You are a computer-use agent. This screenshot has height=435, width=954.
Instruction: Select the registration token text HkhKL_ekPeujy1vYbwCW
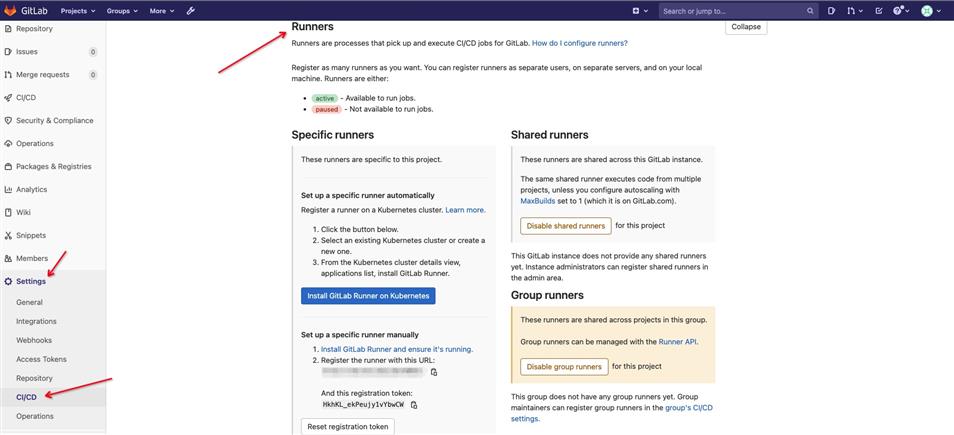363,405
